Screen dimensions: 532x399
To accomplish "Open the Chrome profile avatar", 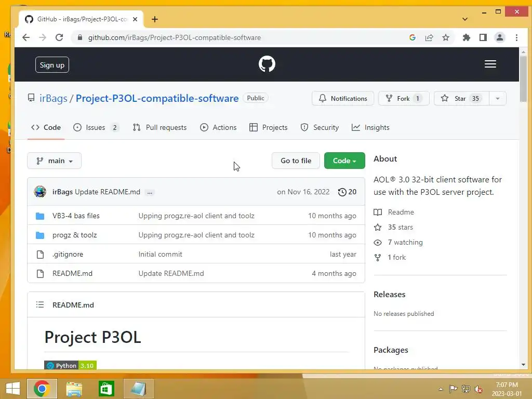I will pos(499,37).
